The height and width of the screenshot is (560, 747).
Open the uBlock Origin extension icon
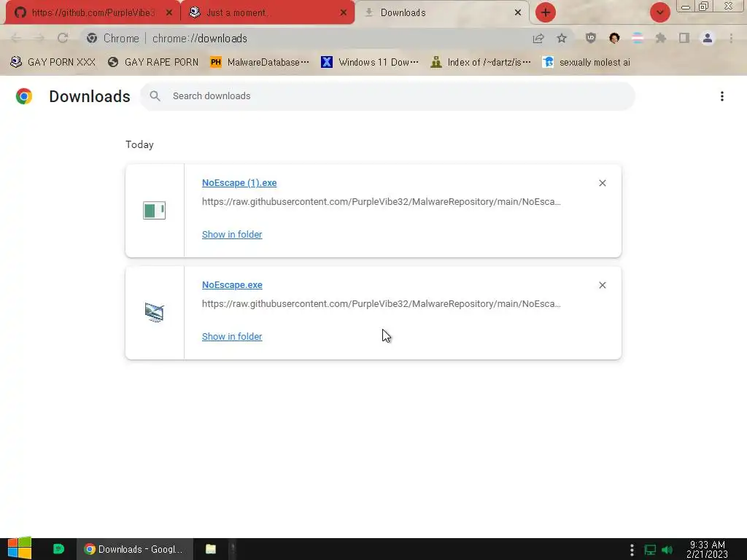coord(591,38)
